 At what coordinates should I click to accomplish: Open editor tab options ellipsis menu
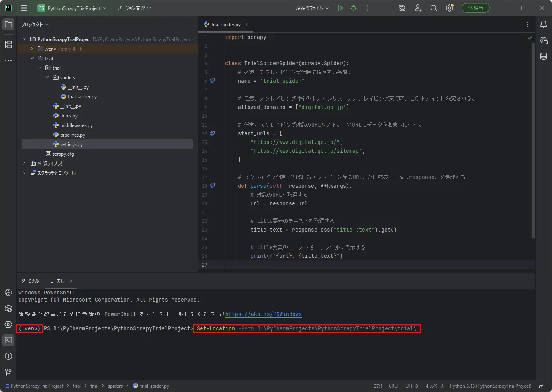[x=528, y=24]
